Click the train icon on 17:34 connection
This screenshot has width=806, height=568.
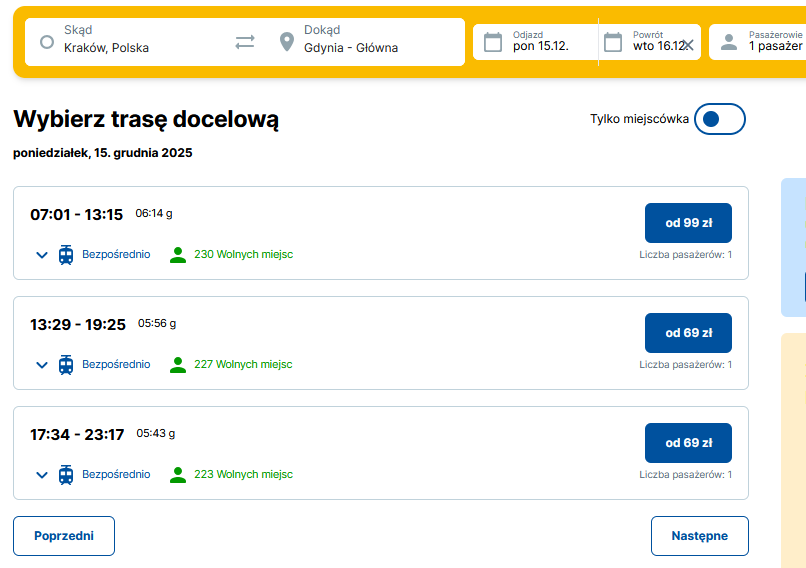[x=66, y=475]
